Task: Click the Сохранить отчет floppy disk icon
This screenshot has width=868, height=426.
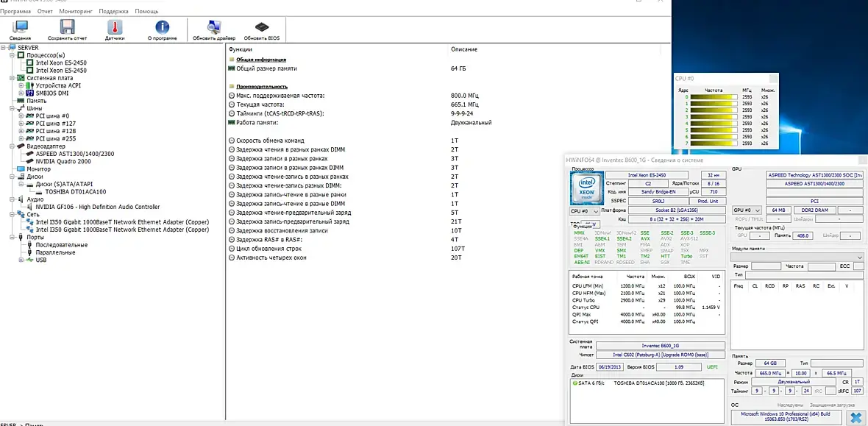Action: pyautogui.click(x=67, y=28)
